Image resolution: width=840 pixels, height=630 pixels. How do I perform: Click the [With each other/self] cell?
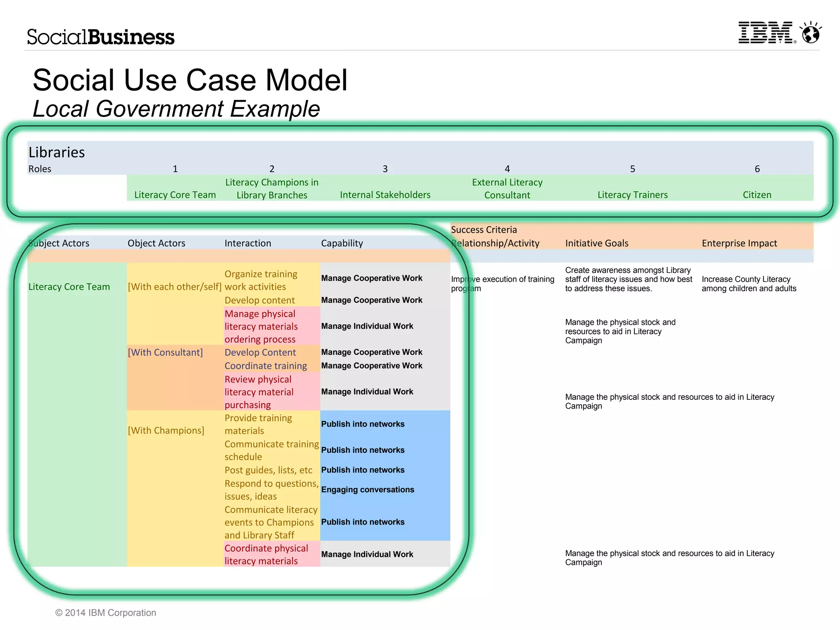click(x=175, y=287)
